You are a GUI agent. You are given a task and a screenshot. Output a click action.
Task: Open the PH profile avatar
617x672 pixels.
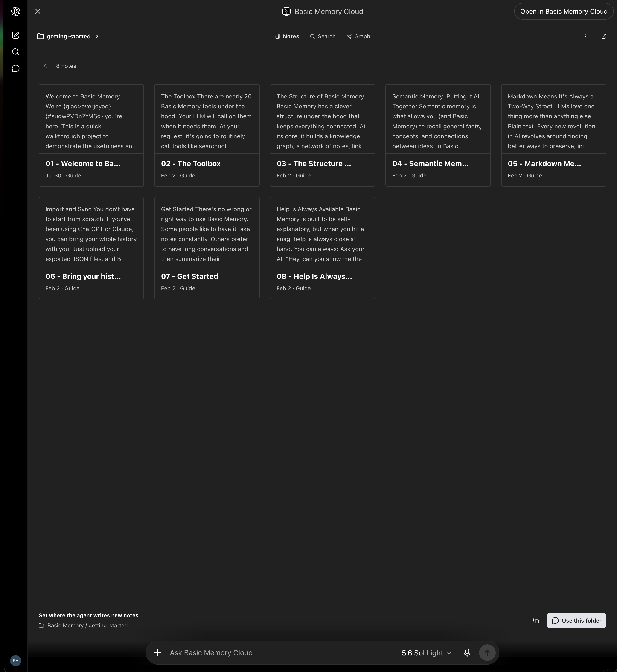point(15,660)
